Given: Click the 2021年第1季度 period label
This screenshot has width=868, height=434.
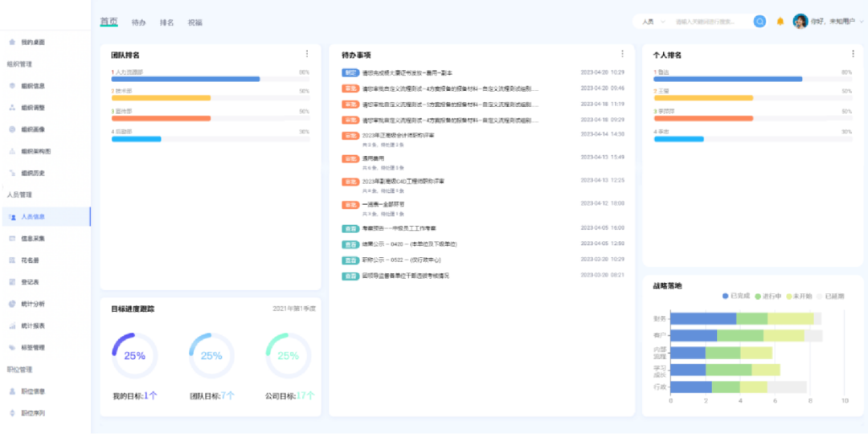Looking at the screenshot, I should click(x=294, y=309).
